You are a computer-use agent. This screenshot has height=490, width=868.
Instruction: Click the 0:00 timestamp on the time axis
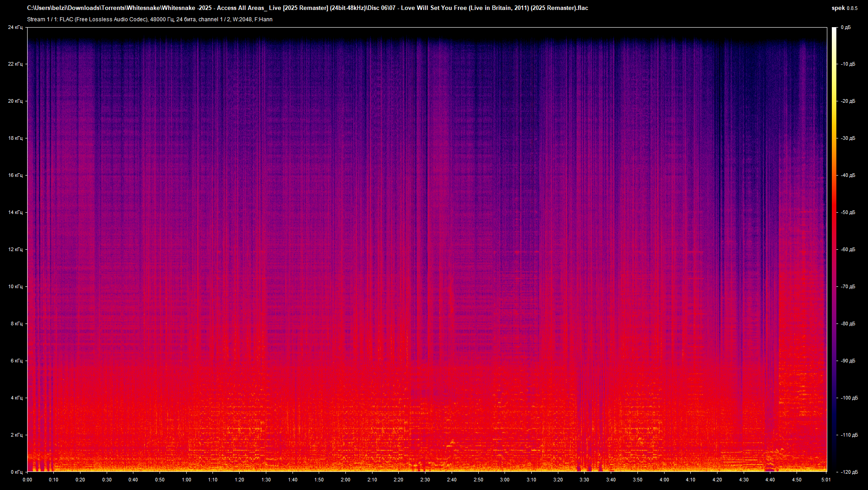tap(27, 479)
